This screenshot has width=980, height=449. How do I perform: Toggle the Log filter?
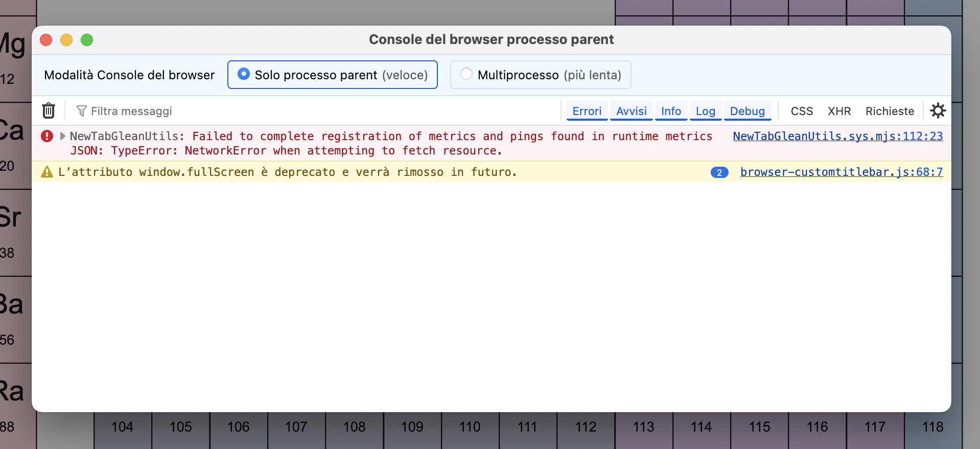pos(705,111)
